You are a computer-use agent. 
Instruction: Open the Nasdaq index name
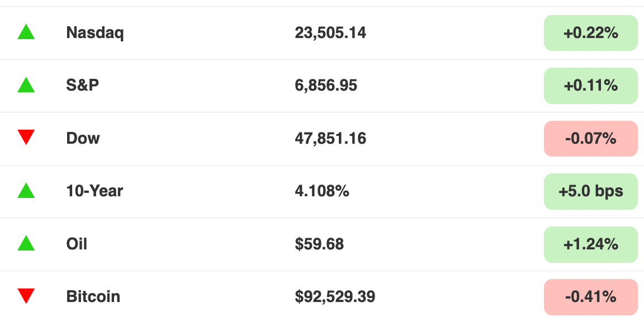(95, 33)
